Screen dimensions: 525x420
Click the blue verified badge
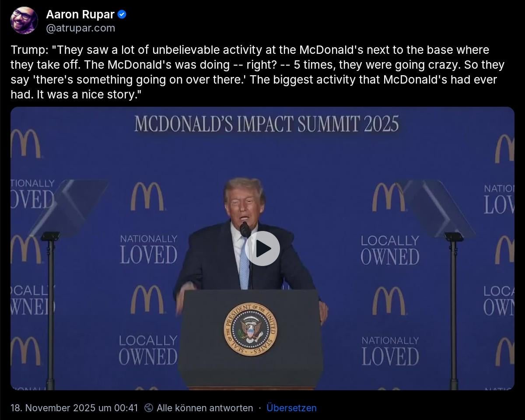click(122, 14)
